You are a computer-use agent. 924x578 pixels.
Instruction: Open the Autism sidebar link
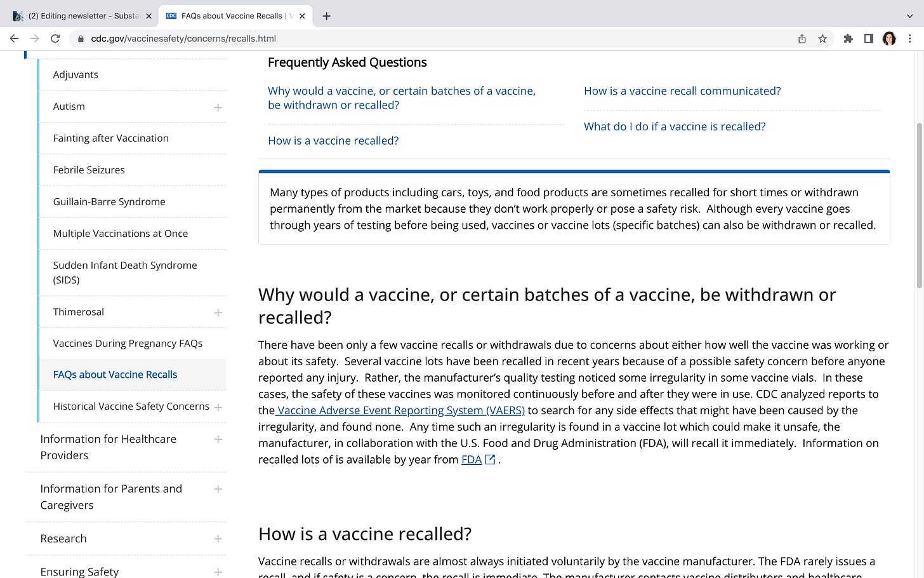click(x=69, y=106)
